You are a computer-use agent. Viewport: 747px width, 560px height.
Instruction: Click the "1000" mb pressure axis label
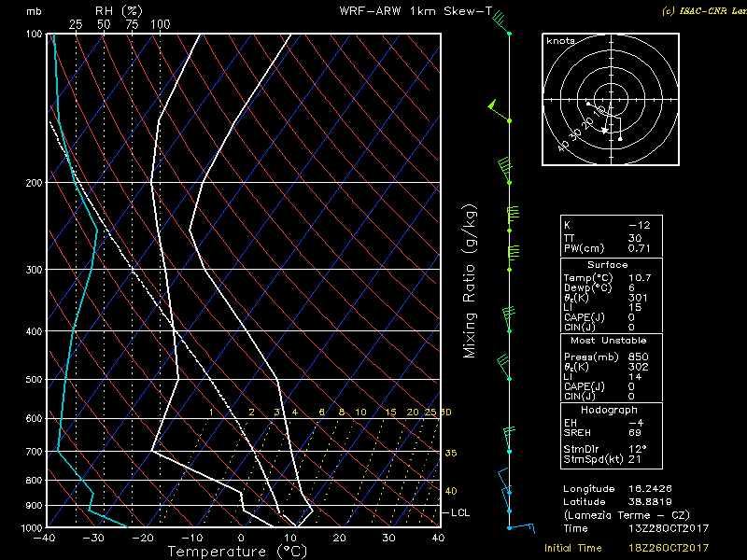[31, 527]
